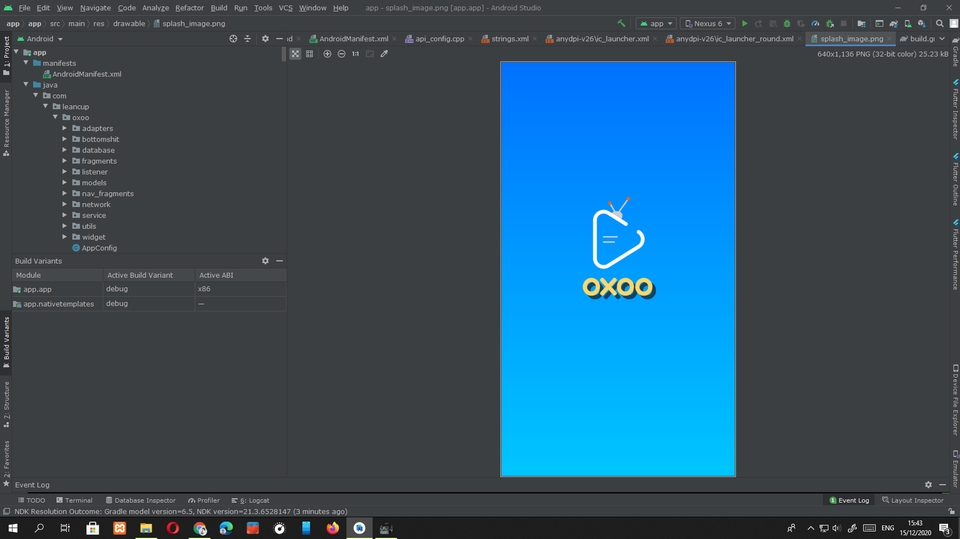Open Project panel settings gear
Viewport: 960px width, 539px height.
tap(265, 39)
